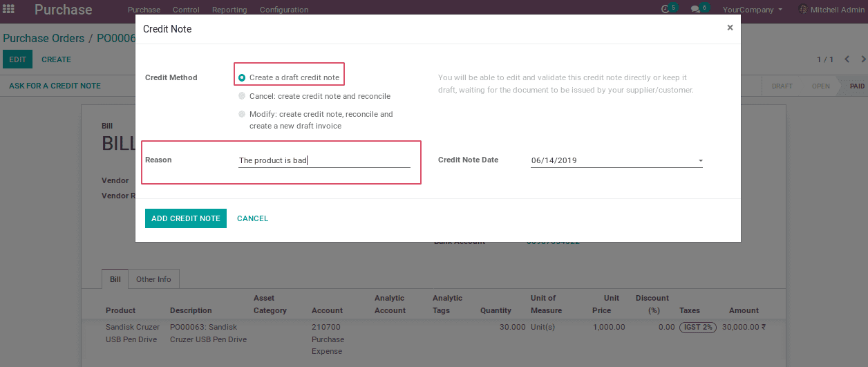Click the IGST 2% tax tag
The image size is (868, 367).
pyautogui.click(x=698, y=327)
